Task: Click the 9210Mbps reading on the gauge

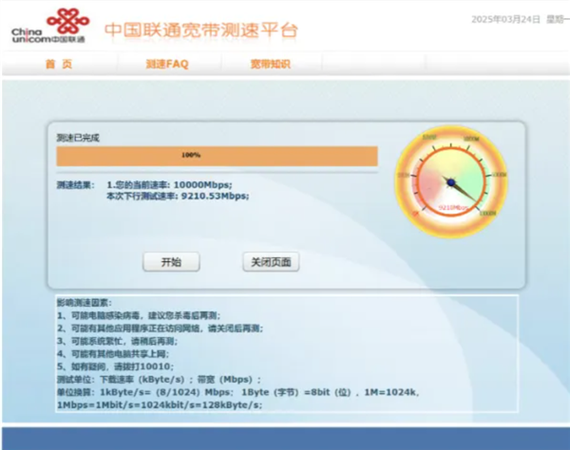Action: [453, 208]
